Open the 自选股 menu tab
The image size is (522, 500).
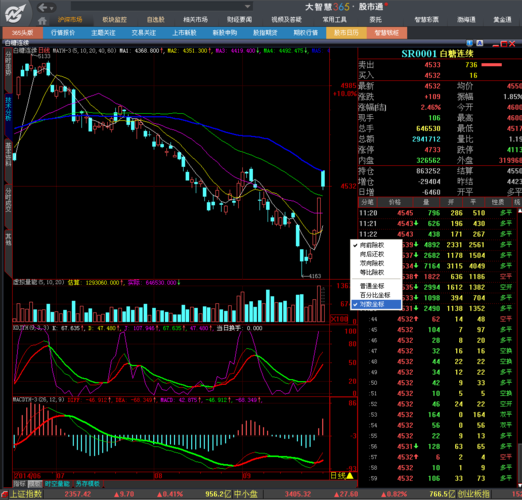(x=156, y=20)
